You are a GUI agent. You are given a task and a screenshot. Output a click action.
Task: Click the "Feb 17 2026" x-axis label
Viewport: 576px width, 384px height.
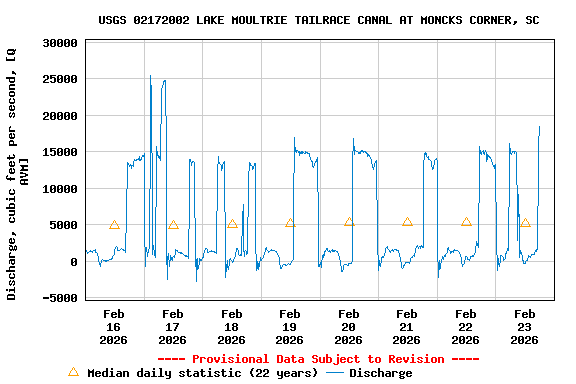click(173, 327)
